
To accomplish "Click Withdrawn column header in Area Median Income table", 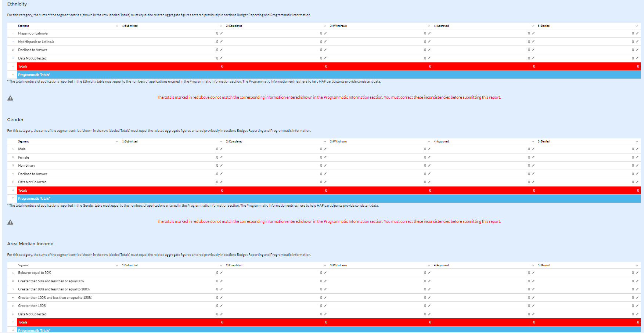I will (x=338, y=265).
